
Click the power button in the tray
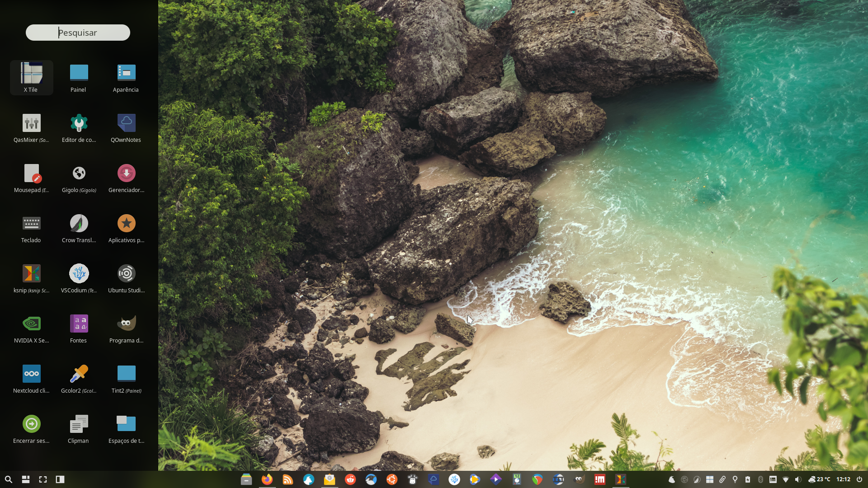click(x=859, y=479)
